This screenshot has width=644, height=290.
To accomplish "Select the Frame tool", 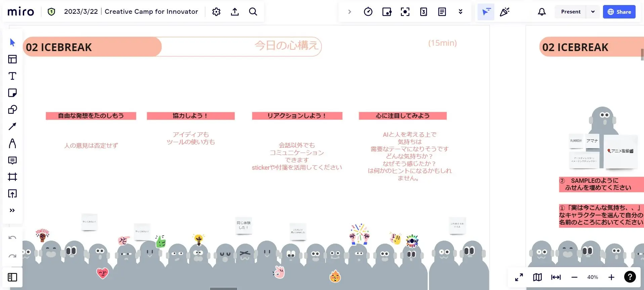I will pyautogui.click(x=12, y=177).
